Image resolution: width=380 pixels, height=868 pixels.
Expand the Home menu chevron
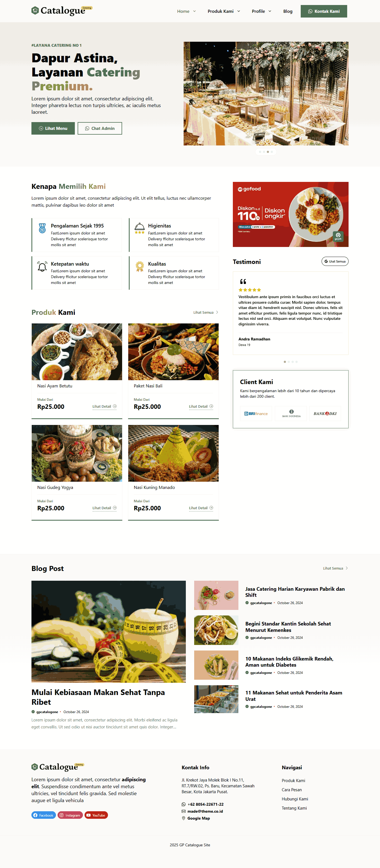pyautogui.click(x=194, y=11)
